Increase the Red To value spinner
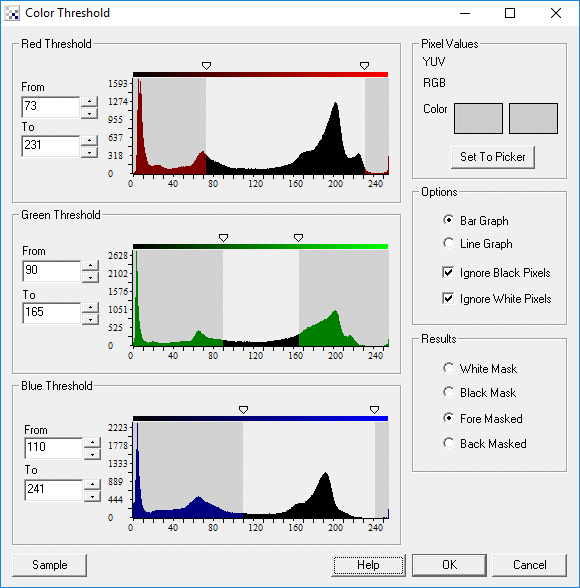 pos(90,140)
